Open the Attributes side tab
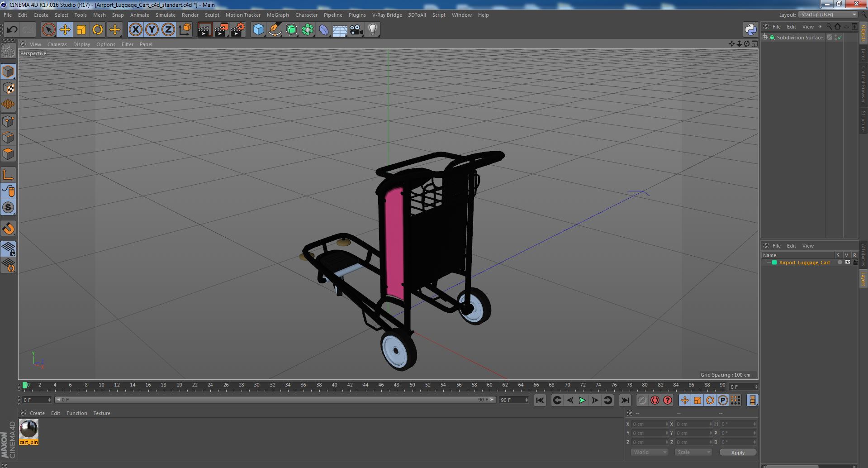Image resolution: width=868 pixels, height=468 pixels. 863,255
